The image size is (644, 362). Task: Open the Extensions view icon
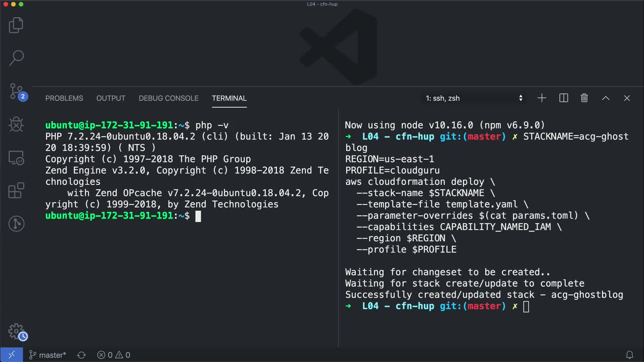tap(16, 190)
